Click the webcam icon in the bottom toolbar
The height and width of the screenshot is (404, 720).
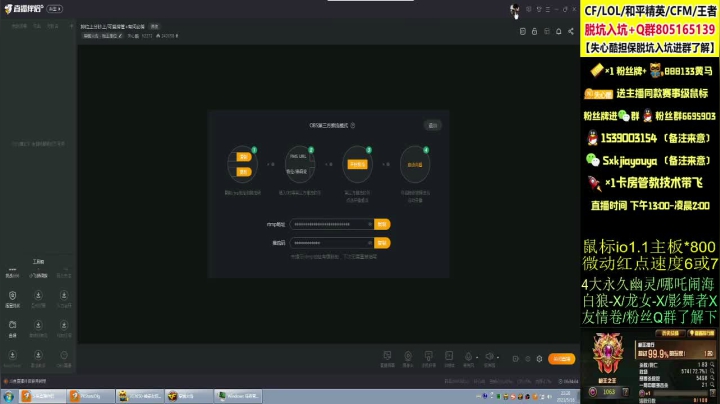point(408,356)
